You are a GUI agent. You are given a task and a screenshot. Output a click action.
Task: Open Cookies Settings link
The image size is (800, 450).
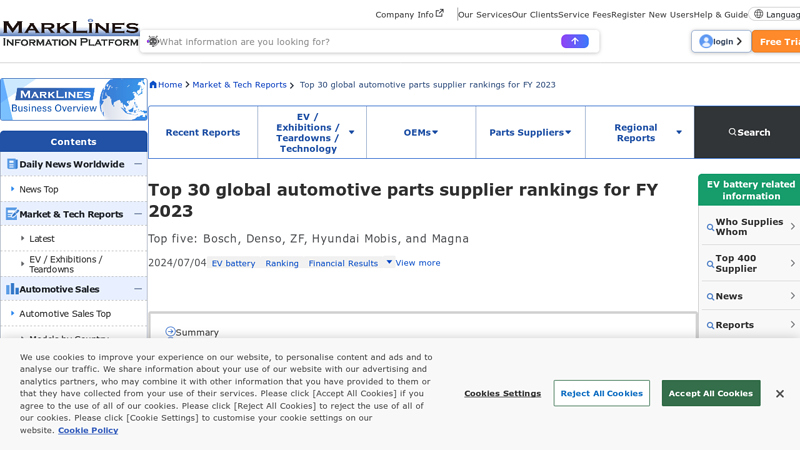503,393
